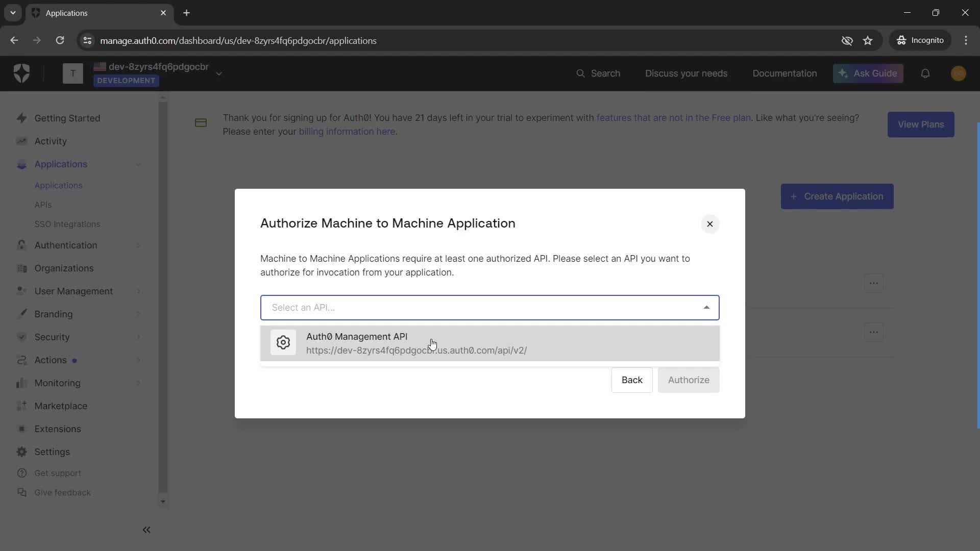Open the Select an API dropdown

click(x=490, y=308)
